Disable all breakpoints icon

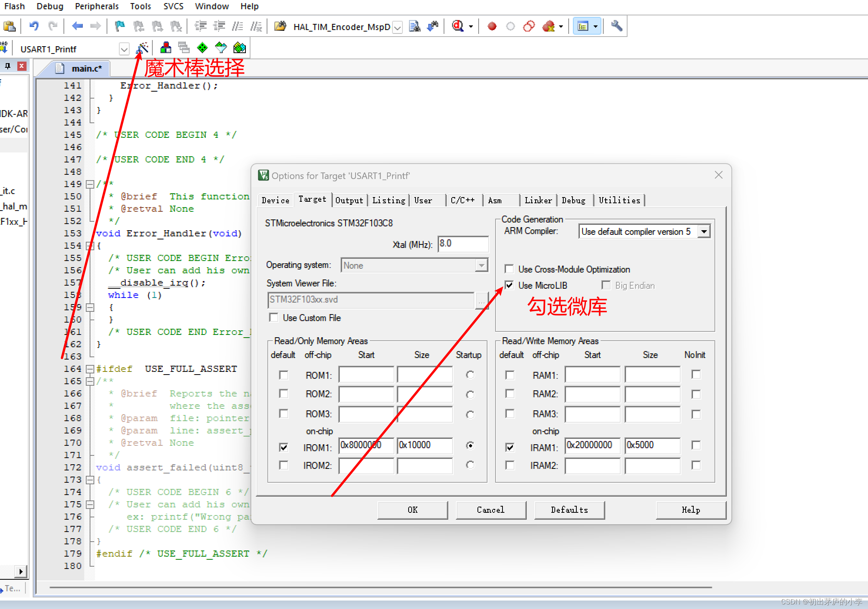coord(529,26)
